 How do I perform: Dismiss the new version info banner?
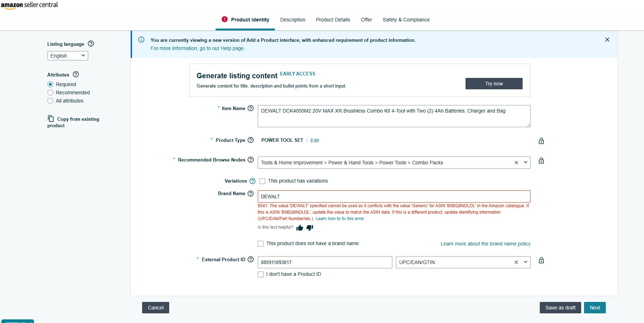[x=607, y=40]
